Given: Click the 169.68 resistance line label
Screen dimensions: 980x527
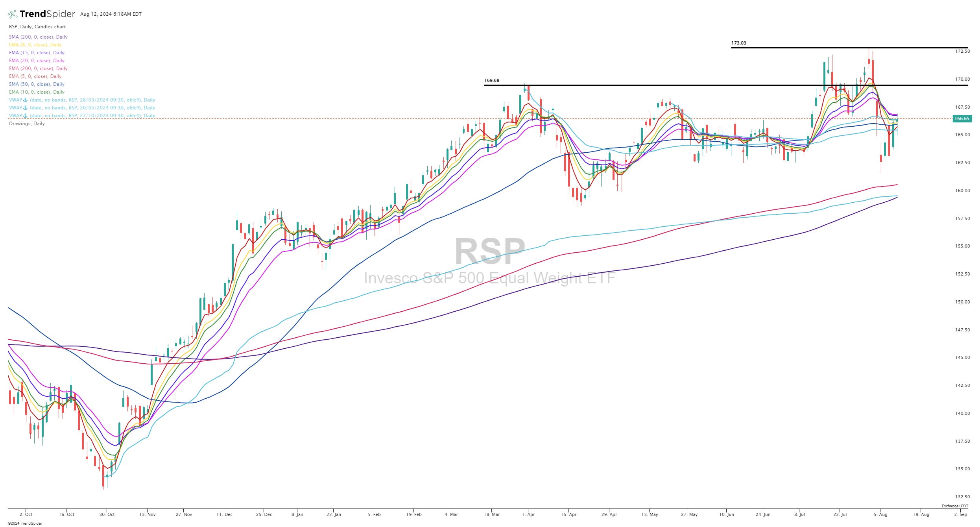Looking at the screenshot, I should (x=491, y=80).
